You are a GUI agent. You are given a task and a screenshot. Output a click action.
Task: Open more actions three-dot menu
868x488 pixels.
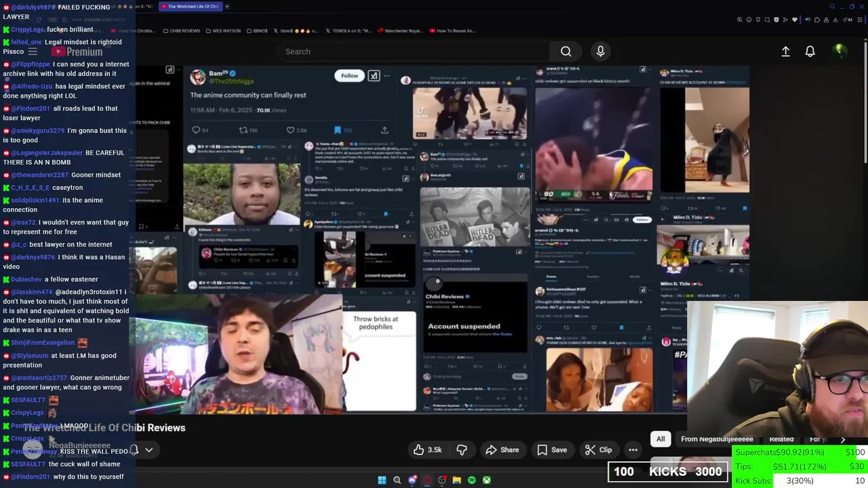(633, 450)
